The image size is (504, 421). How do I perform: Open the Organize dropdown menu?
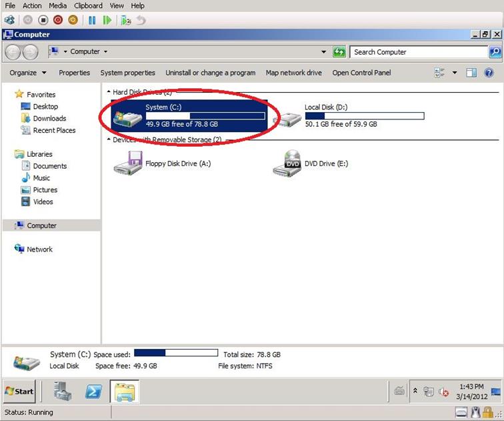click(x=28, y=73)
